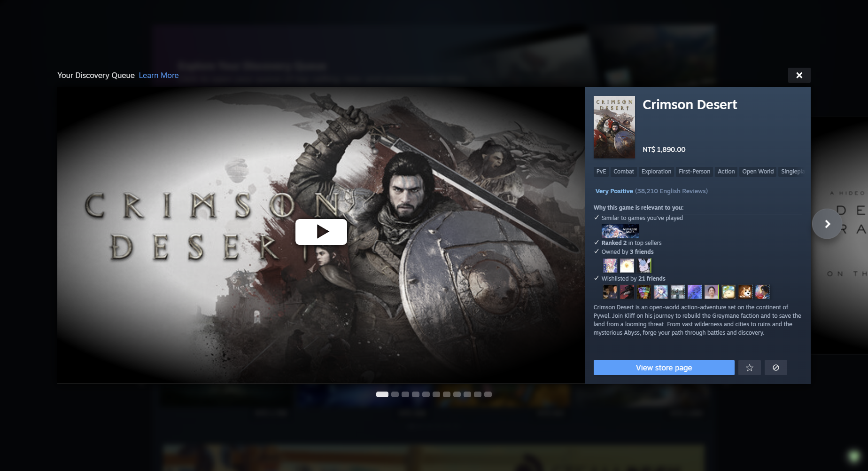Click 'Similar to games you've played' text
Screen dimensions: 868x471
(x=642, y=218)
